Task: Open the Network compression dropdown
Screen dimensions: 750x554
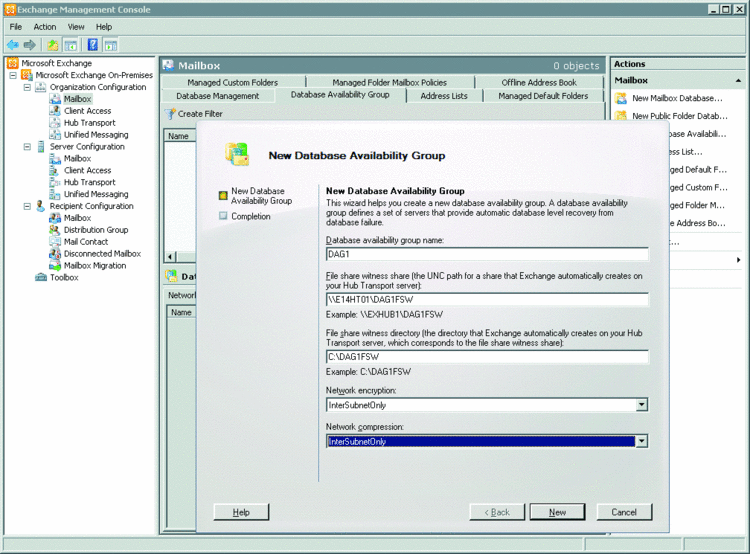Action: pos(641,441)
